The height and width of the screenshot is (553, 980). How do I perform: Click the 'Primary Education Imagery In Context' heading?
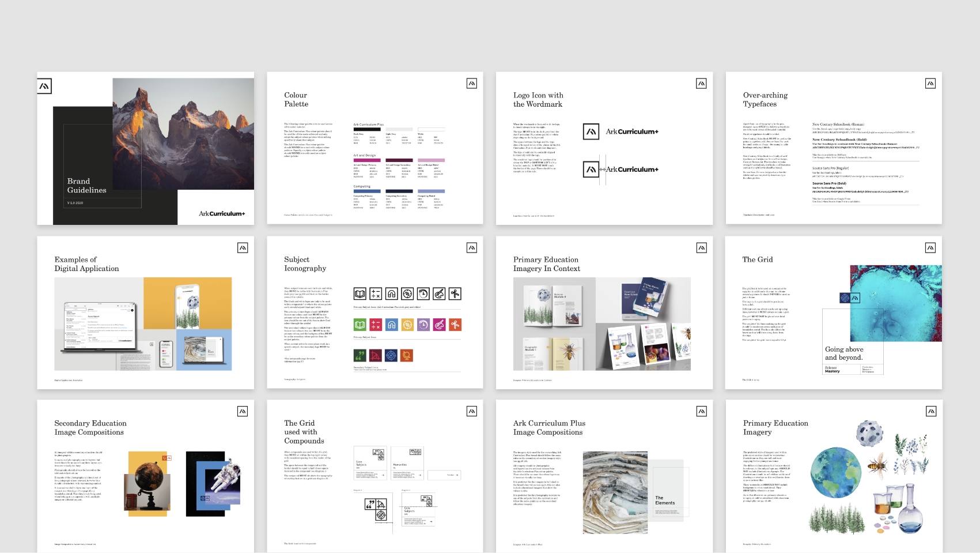pos(547,264)
